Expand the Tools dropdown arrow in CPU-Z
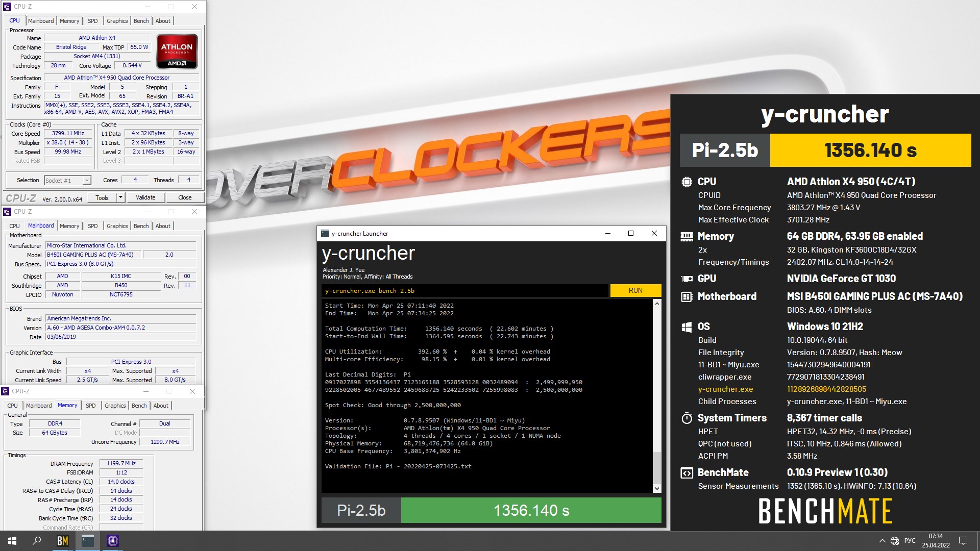This screenshot has width=980, height=551. (x=120, y=197)
